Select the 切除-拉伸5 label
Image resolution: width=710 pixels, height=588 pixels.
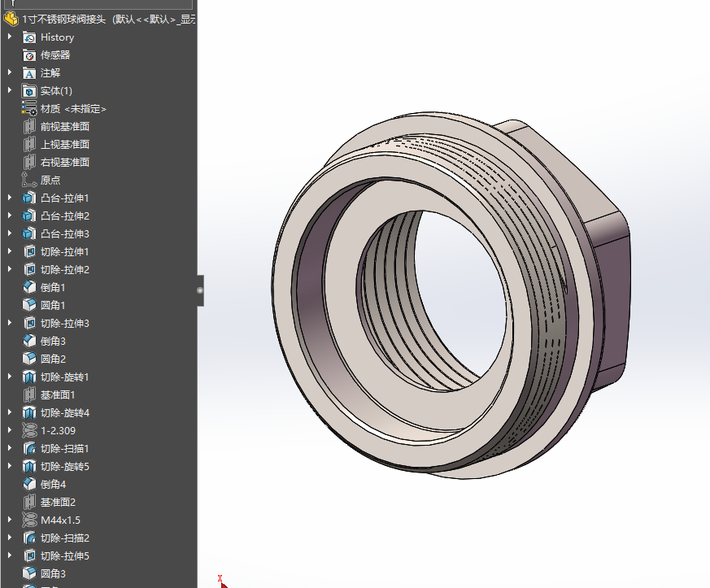[65, 555]
